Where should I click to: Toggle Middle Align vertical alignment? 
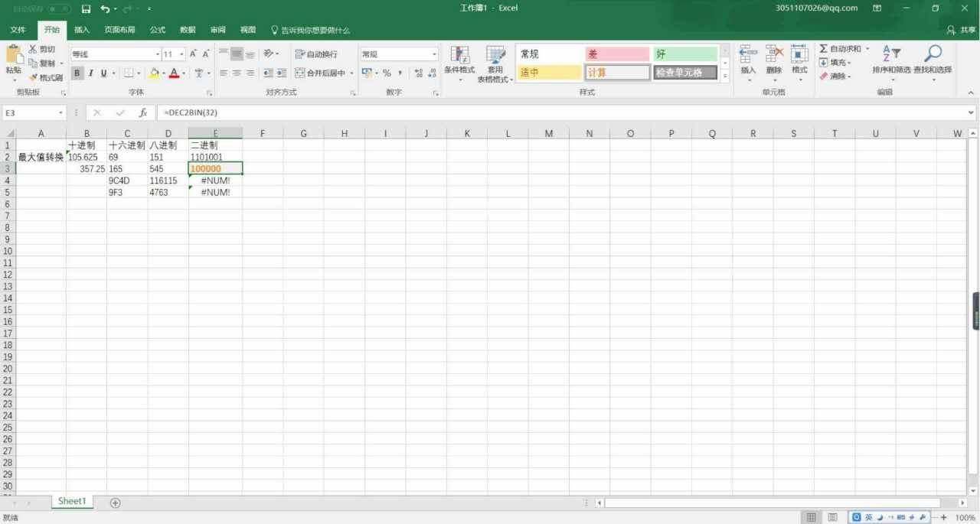[x=237, y=54]
